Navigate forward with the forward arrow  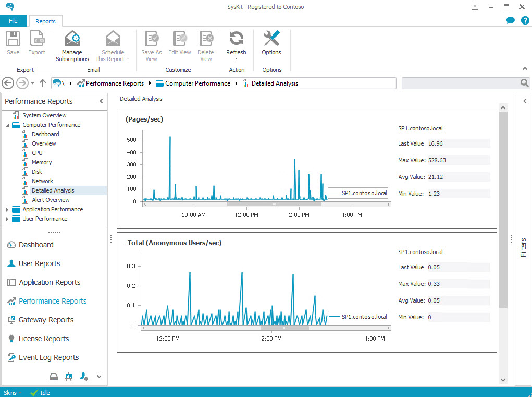point(22,83)
